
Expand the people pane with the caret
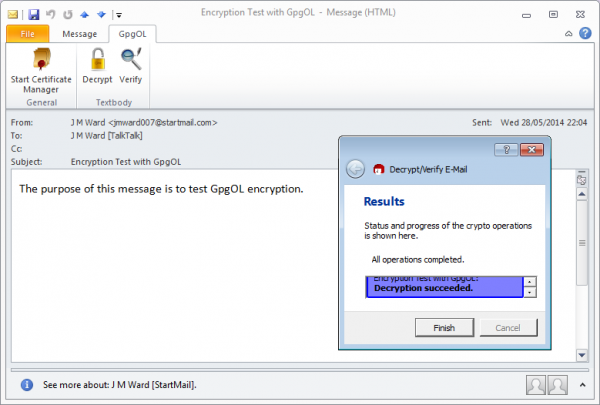582,385
